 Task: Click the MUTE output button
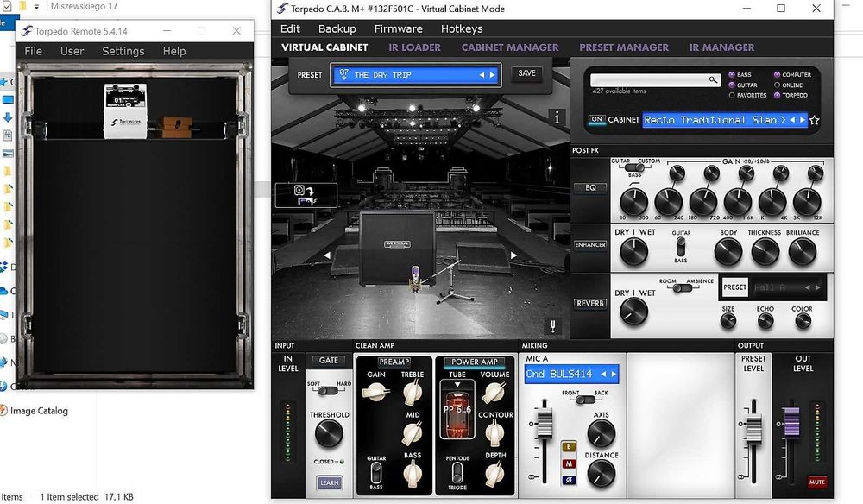816,482
